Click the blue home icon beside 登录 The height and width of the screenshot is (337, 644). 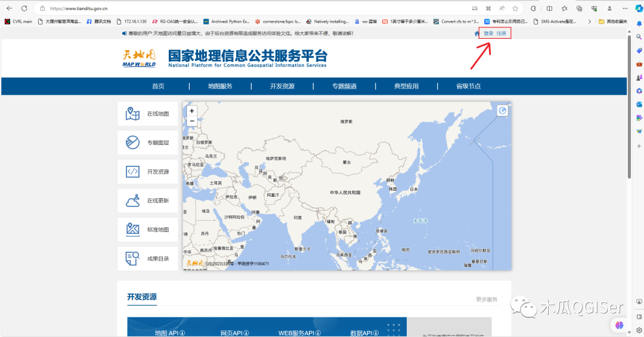click(477, 33)
